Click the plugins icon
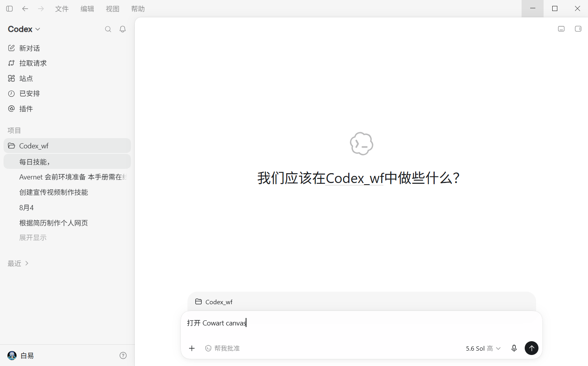The image size is (588, 366). click(11, 109)
